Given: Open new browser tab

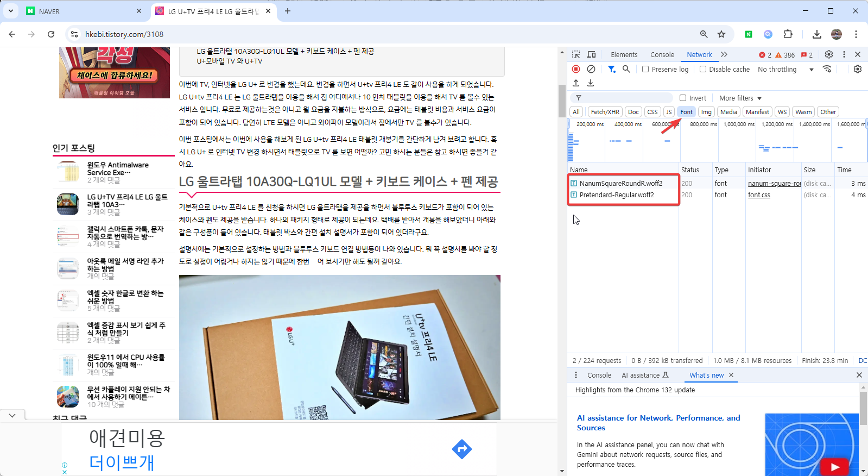Looking at the screenshot, I should point(288,11).
